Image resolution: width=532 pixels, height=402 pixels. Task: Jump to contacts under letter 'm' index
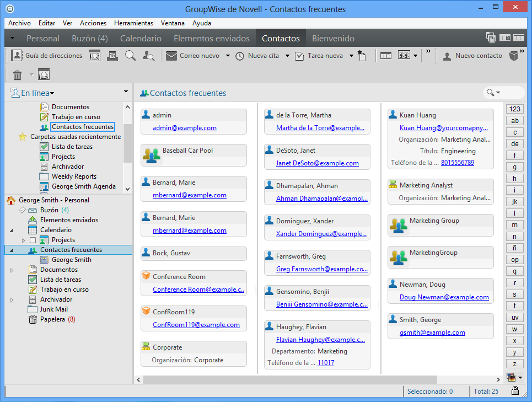(515, 225)
